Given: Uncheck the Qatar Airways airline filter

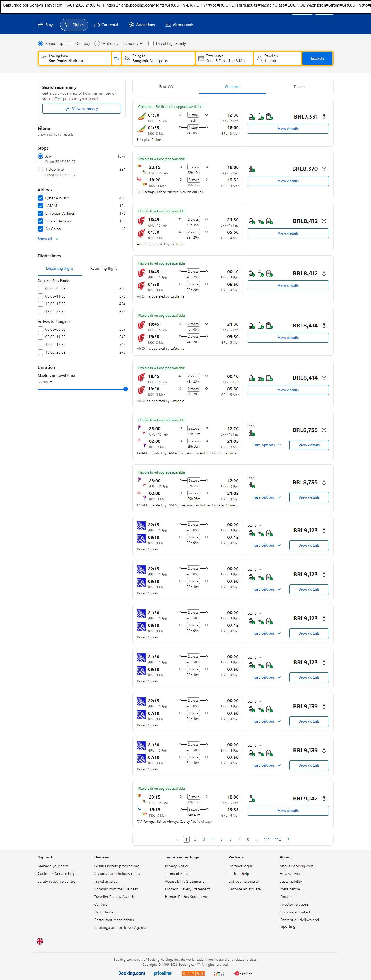Looking at the screenshot, I should coord(40,198).
